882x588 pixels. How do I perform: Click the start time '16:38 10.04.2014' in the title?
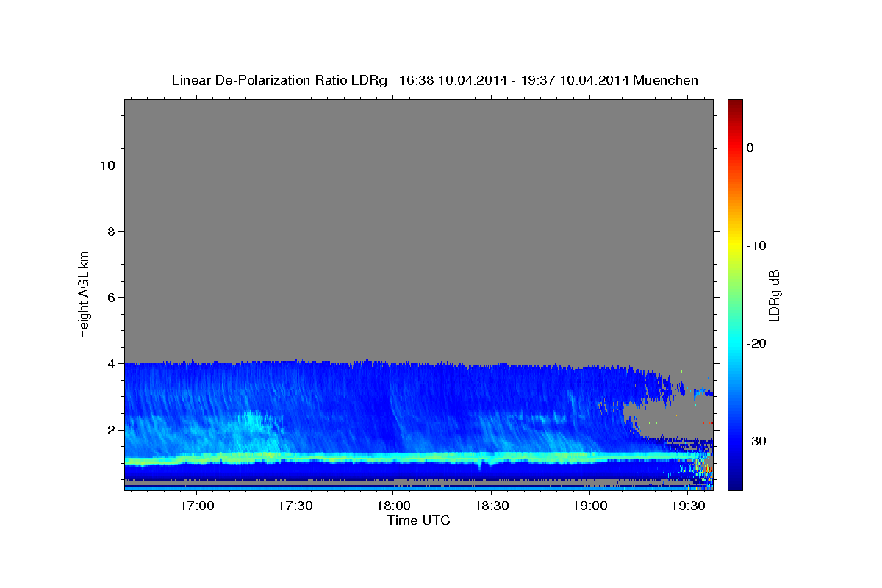click(x=453, y=80)
